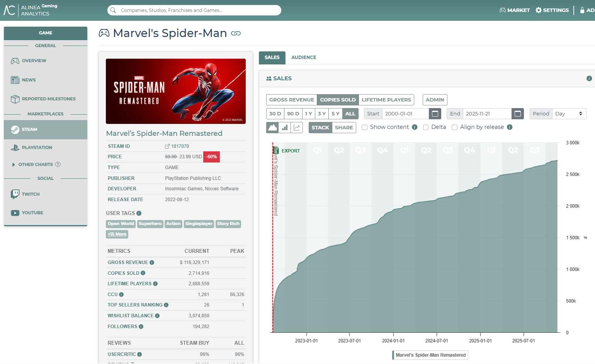Select the area chart view icon
Viewport: 595px width, 364px height.
273,127
